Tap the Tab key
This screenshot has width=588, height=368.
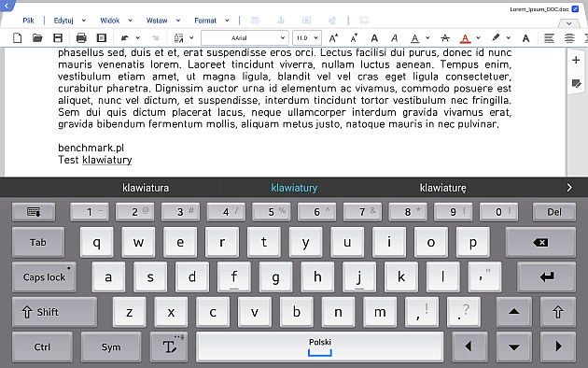click(x=38, y=242)
